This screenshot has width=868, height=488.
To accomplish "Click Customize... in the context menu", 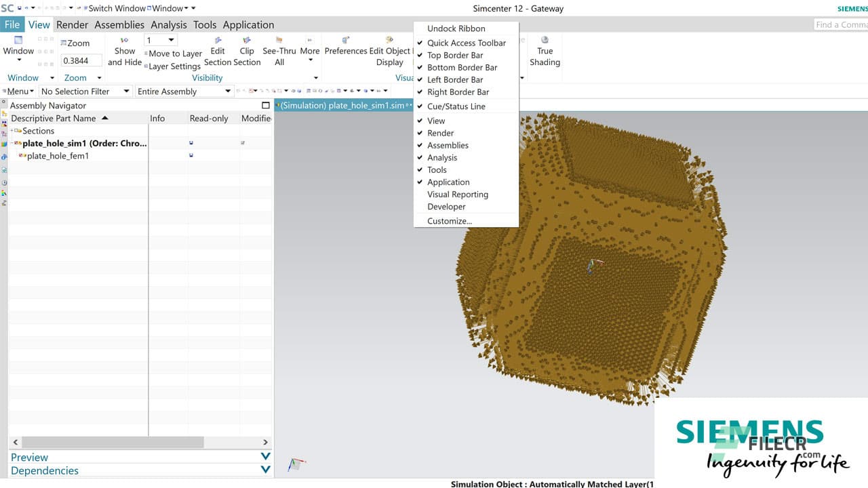I will pyautogui.click(x=449, y=220).
